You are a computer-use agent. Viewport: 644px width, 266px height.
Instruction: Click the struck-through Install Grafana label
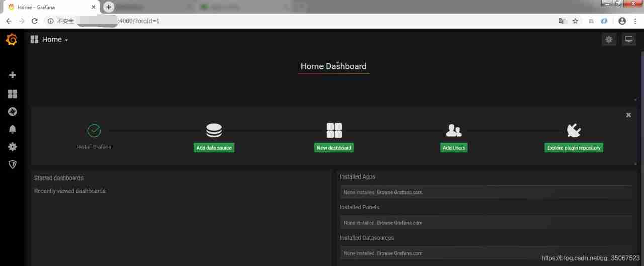coord(94,147)
